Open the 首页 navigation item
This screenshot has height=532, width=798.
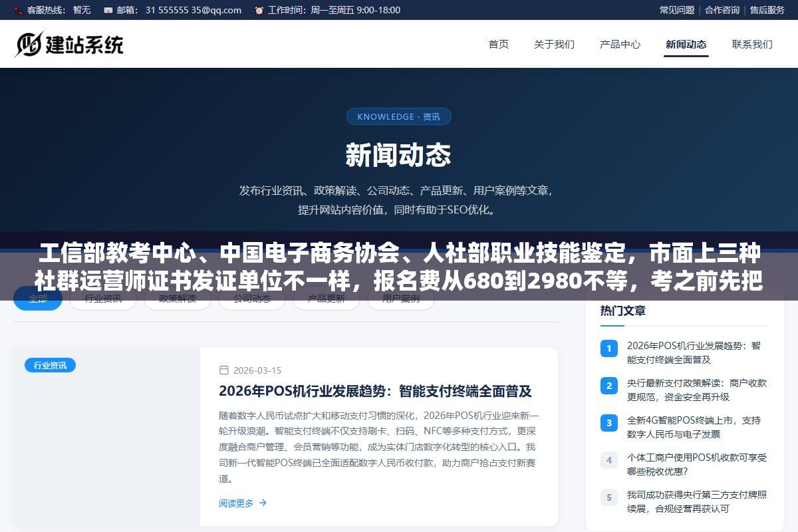(499, 45)
